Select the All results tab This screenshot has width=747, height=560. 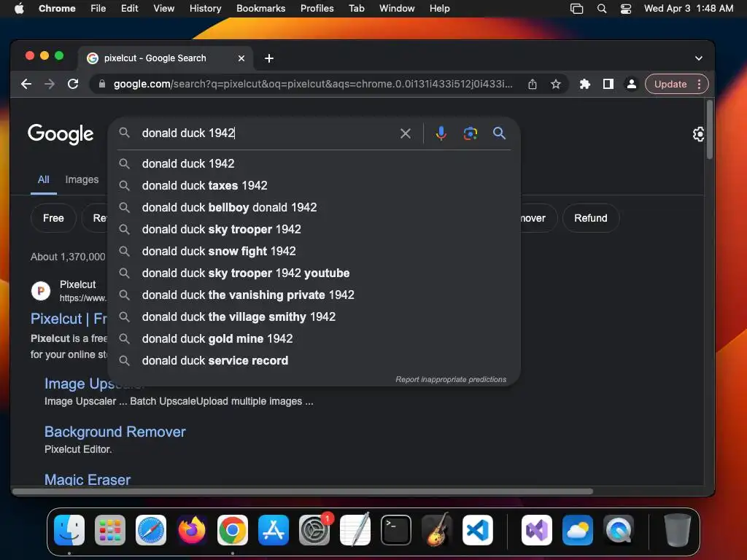[x=43, y=179]
